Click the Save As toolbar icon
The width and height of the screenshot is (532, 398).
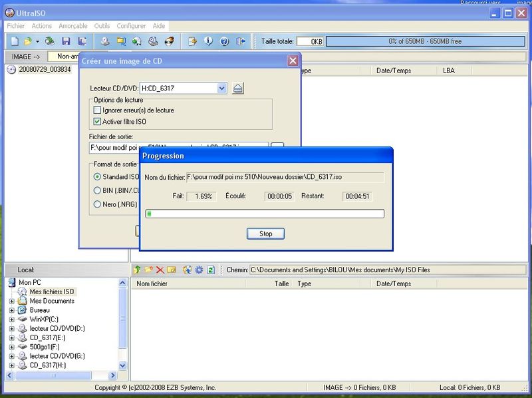[82, 41]
